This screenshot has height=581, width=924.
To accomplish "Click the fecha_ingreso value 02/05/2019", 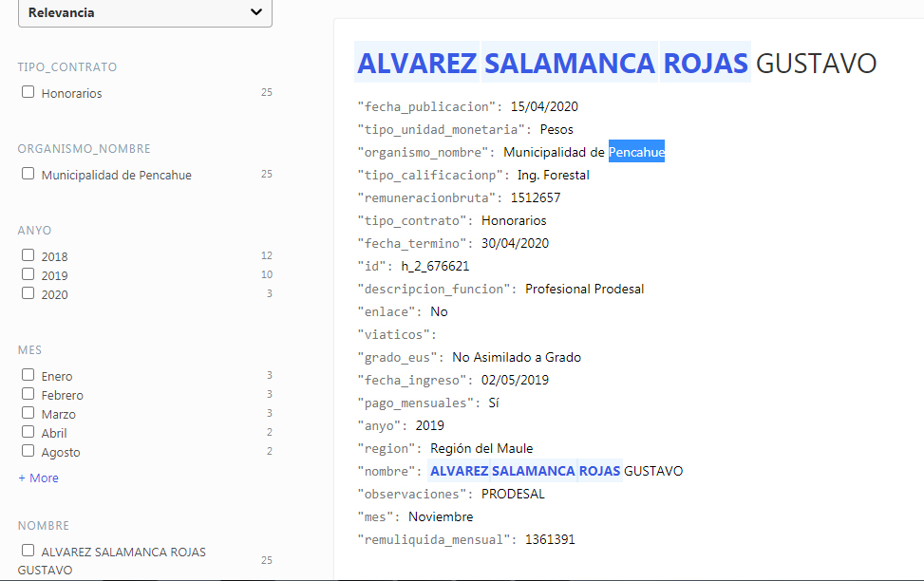I will coord(515,380).
